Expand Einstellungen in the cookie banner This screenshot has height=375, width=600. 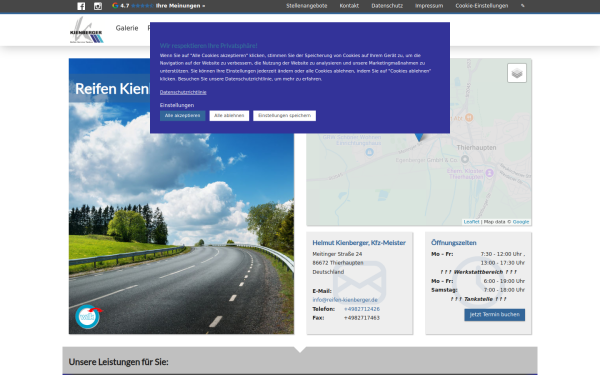177,105
